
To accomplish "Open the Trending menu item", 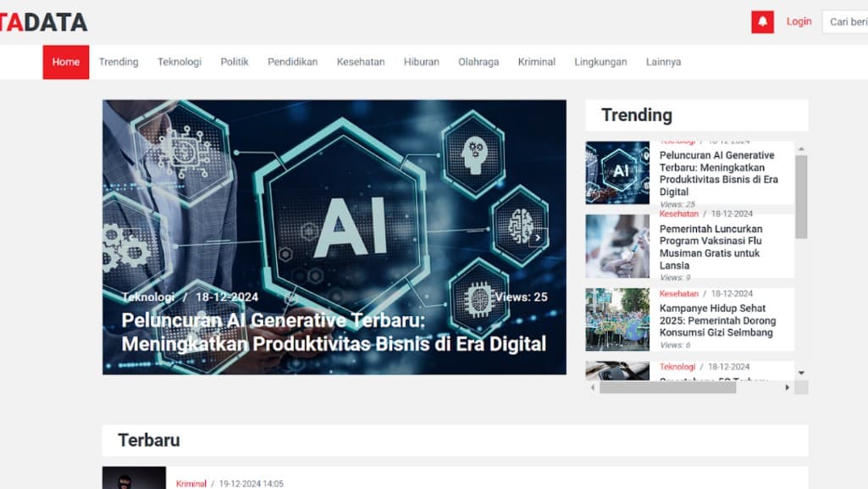I will click(119, 62).
